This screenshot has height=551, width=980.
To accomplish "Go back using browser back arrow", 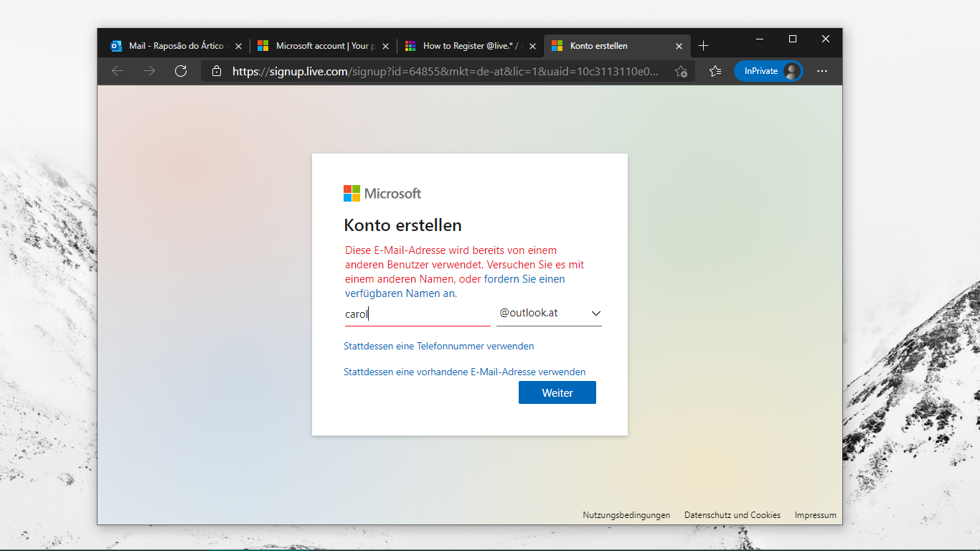I will click(x=118, y=71).
